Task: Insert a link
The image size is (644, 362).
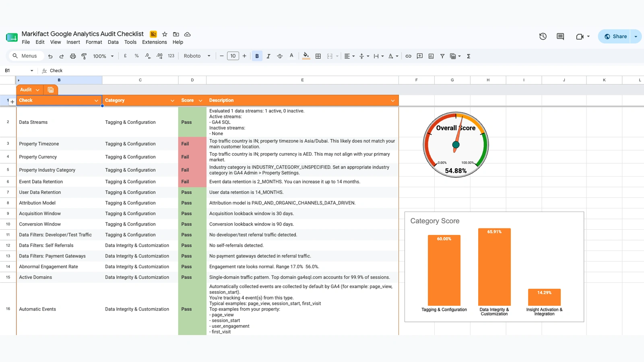Action: click(408, 56)
